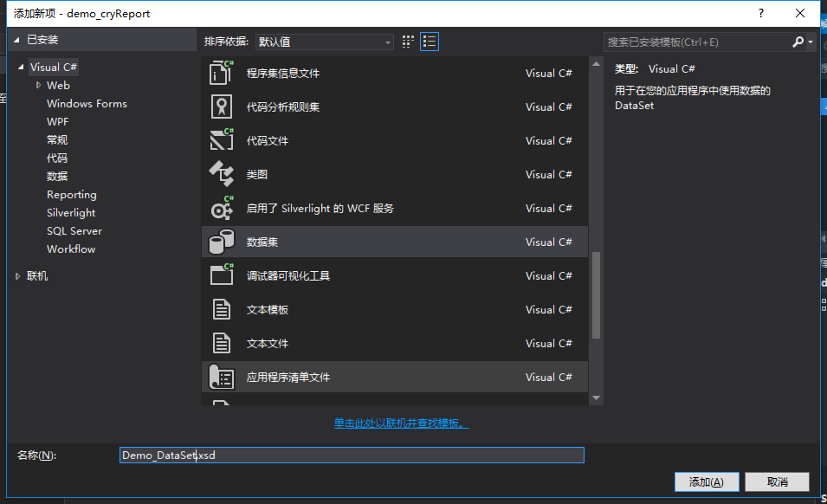827x504 pixels.
Task: Select 数据集 template name
Action: (x=262, y=242)
